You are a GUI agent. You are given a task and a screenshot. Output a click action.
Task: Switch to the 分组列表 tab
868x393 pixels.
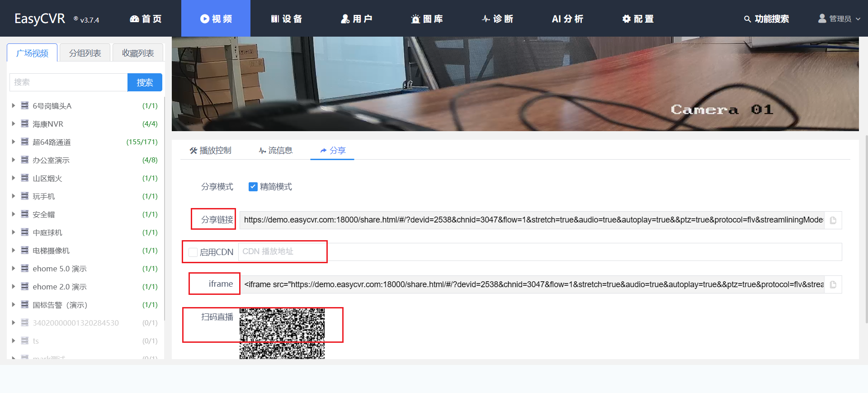click(x=85, y=53)
